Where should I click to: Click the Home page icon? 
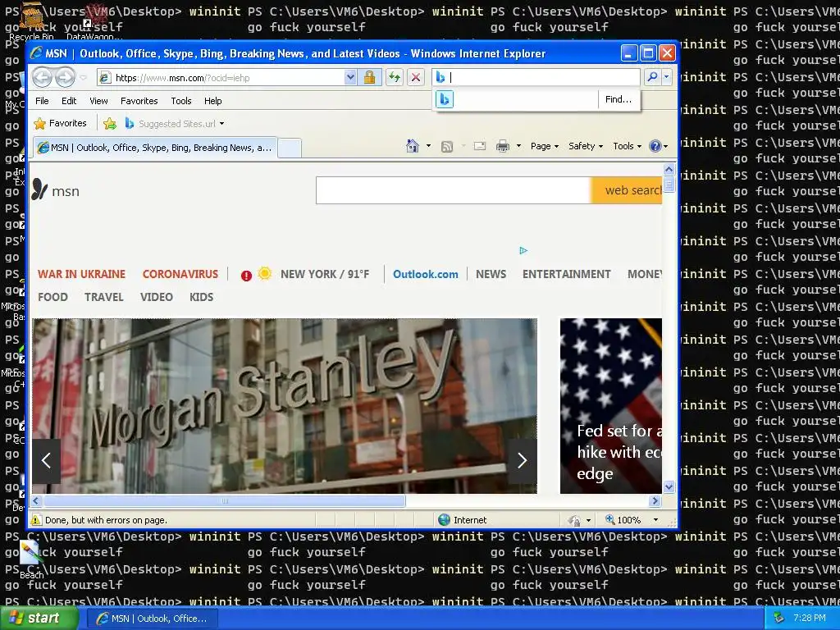[x=412, y=146]
